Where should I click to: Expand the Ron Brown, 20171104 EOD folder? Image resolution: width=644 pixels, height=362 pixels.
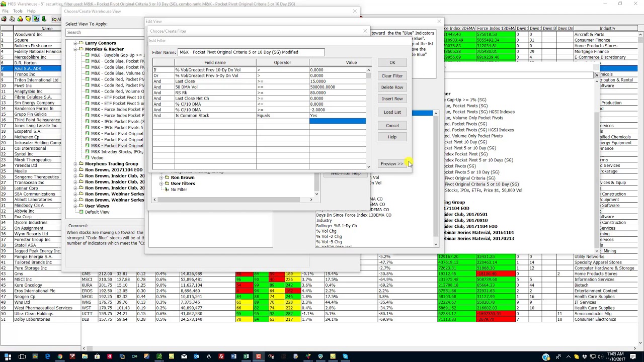point(75,170)
